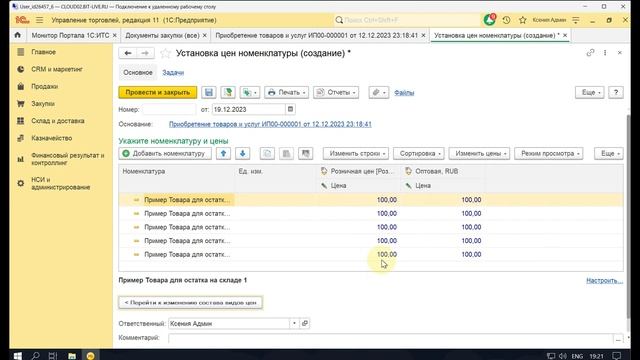Screen dimensions: 640x360
Task: Open the Файлы link
Action: [404, 93]
